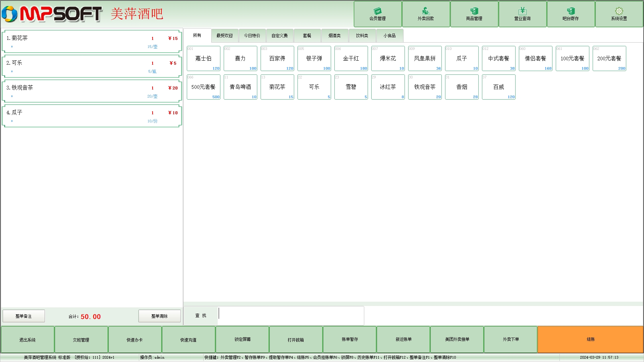Select the 套餐 category tab
The image size is (644, 362).
pos(307,36)
